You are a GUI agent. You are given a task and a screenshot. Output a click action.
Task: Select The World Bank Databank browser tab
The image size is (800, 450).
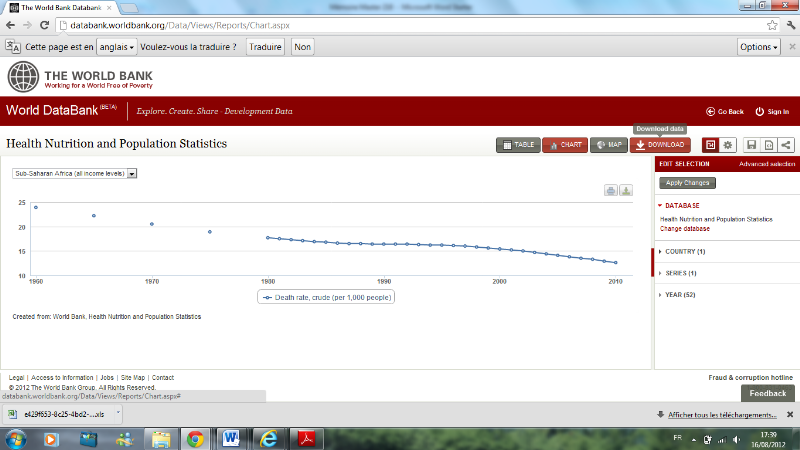pyautogui.click(x=60, y=8)
